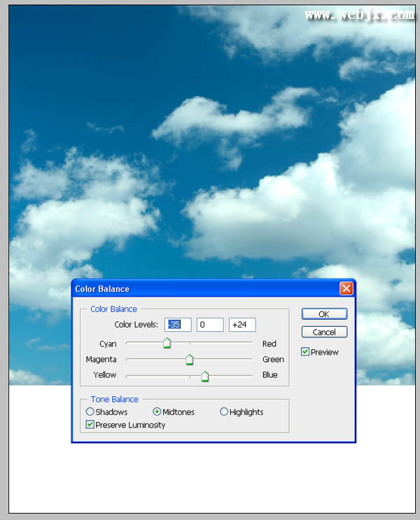Click the Cyan-Red slider handle
The height and width of the screenshot is (520, 420).
click(x=167, y=343)
